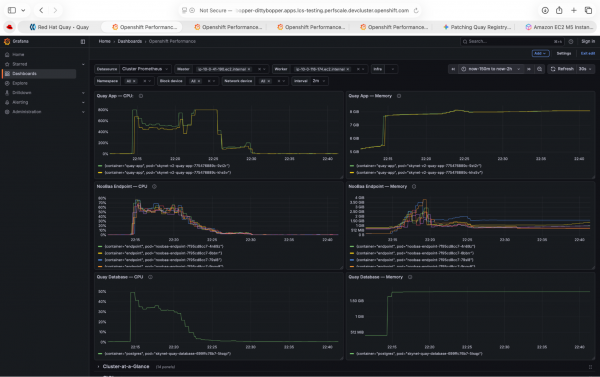This screenshot has width=600, height=377.
Task: Shift time range forward arrow
Action: [529, 69]
